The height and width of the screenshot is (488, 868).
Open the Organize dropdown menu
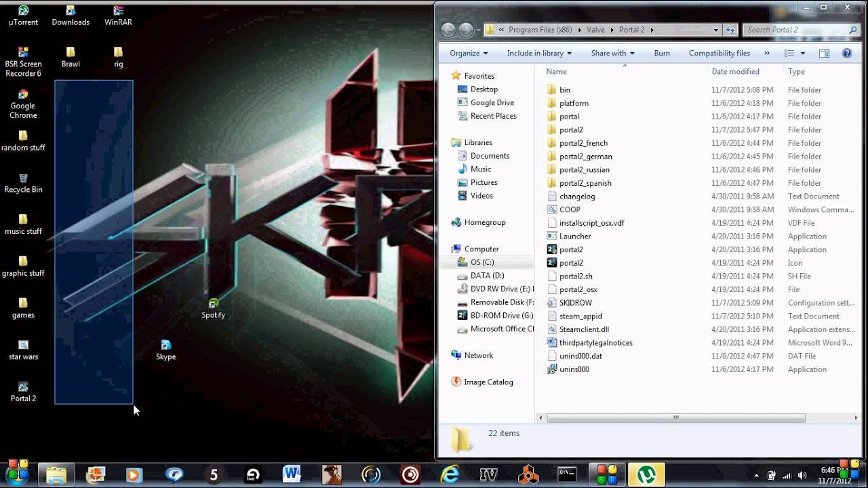pyautogui.click(x=469, y=53)
